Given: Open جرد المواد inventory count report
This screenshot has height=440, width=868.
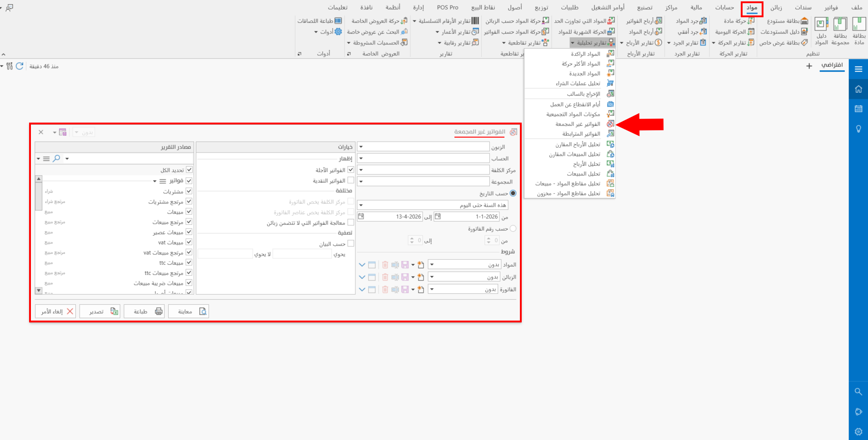Looking at the screenshot, I should pyautogui.click(x=691, y=21).
